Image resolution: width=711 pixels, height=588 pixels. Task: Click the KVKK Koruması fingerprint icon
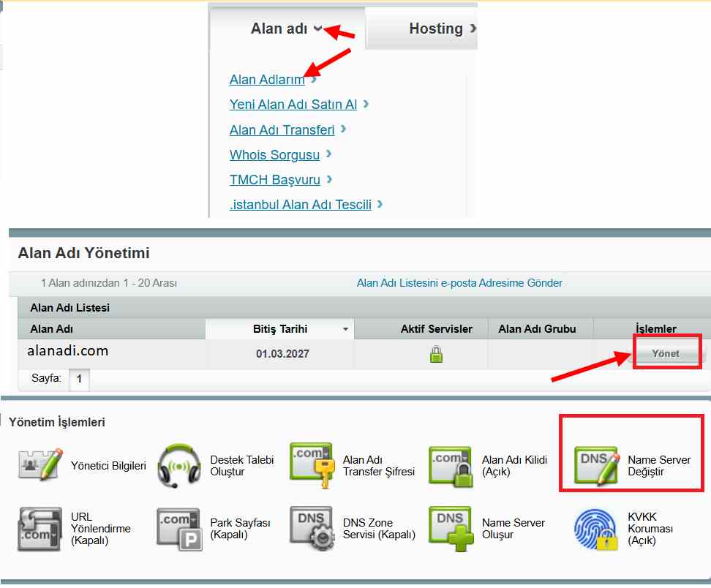point(596,529)
